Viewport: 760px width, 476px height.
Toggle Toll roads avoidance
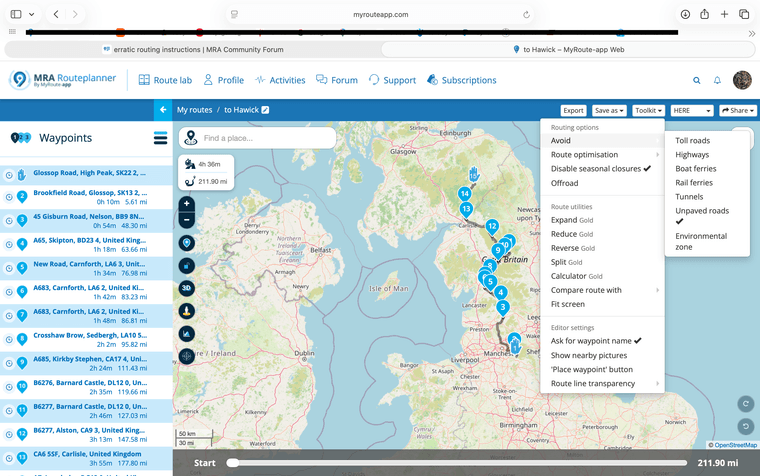tap(692, 141)
